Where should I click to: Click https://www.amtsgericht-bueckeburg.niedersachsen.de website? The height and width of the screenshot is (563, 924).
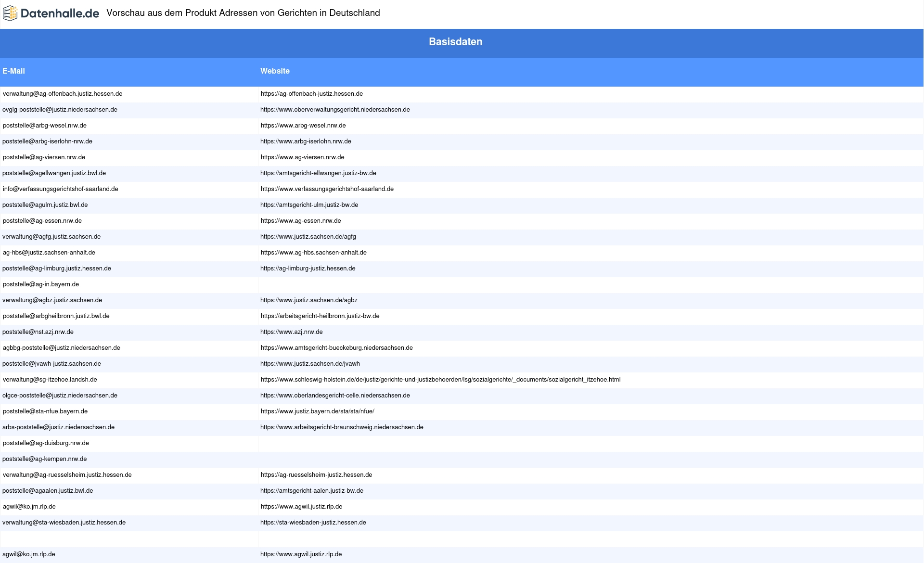[x=337, y=348]
